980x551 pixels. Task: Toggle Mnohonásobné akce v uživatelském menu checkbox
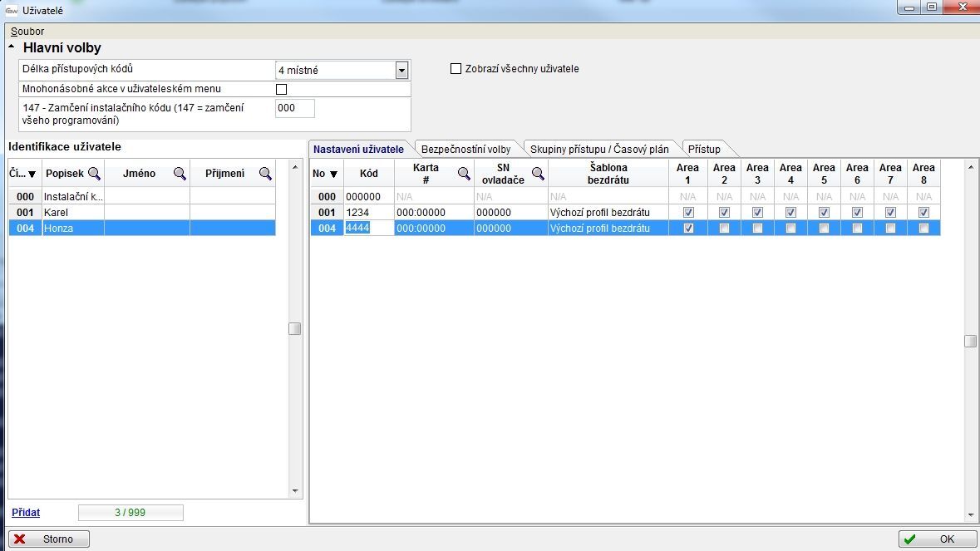pyautogui.click(x=281, y=89)
